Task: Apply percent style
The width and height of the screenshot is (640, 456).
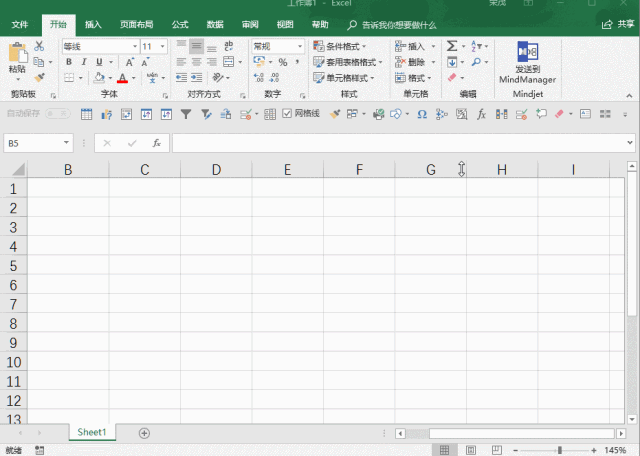Action: [x=283, y=62]
